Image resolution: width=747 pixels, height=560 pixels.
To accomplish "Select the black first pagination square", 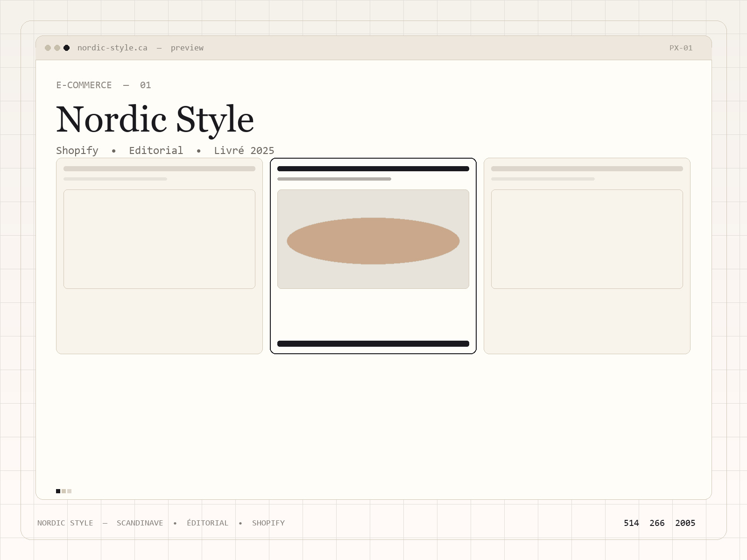I will click(58, 491).
